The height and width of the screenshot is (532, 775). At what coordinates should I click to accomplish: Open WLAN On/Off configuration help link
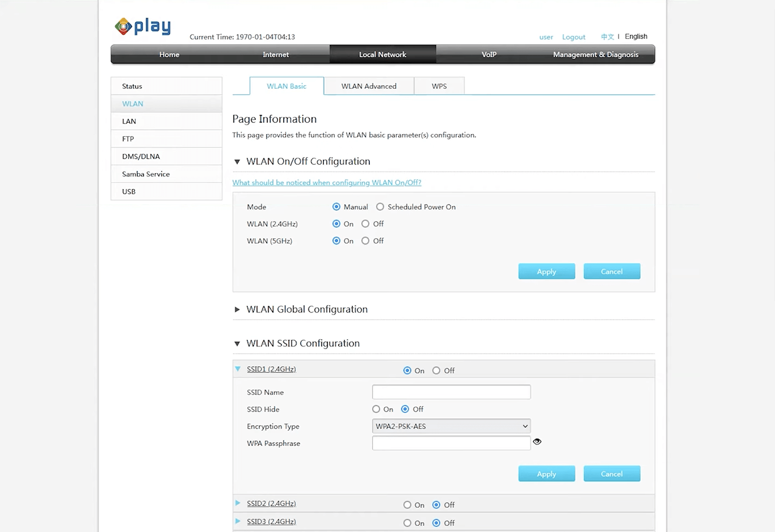click(327, 182)
